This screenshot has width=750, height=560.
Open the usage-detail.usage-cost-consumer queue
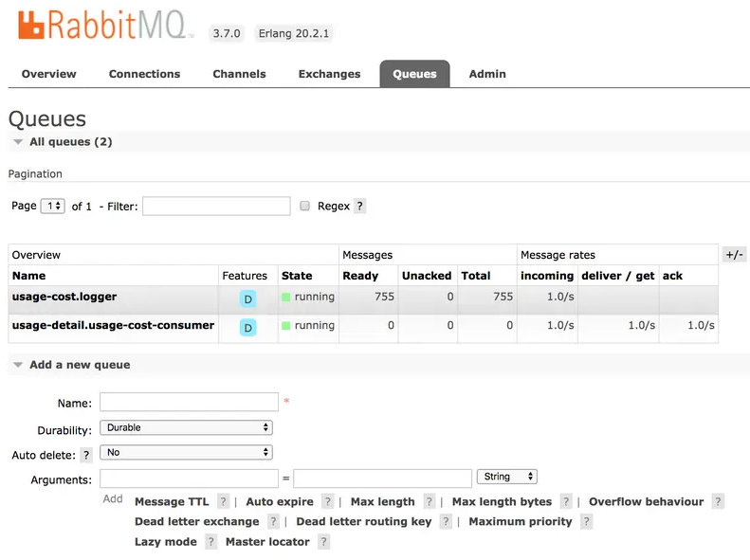tap(113, 326)
